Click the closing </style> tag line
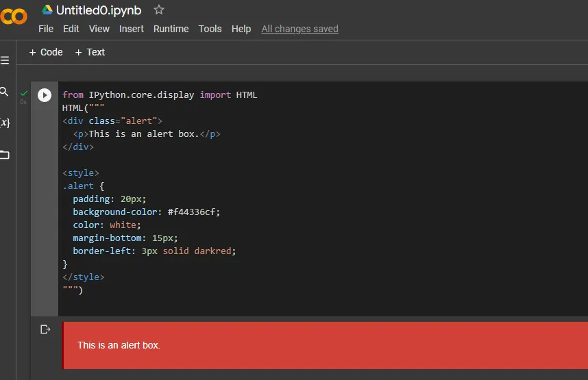 pyautogui.click(x=83, y=277)
